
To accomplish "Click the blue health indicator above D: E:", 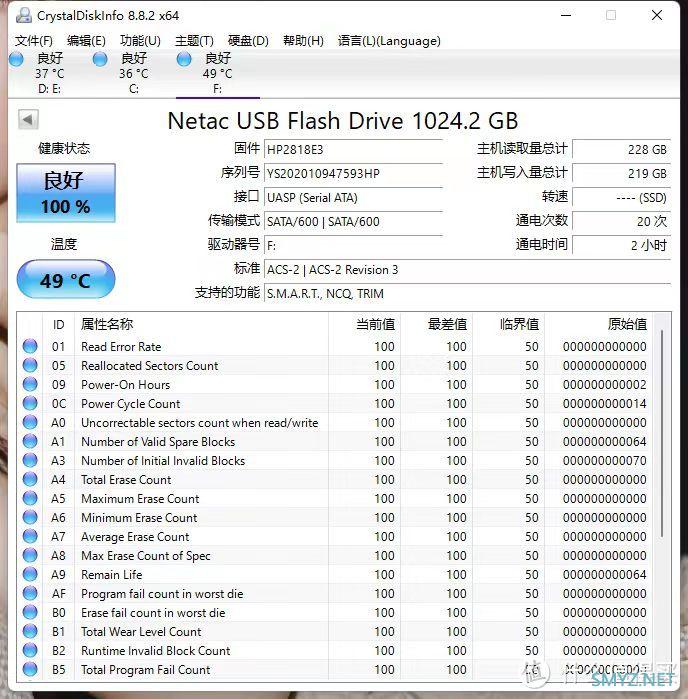I will click(16, 59).
